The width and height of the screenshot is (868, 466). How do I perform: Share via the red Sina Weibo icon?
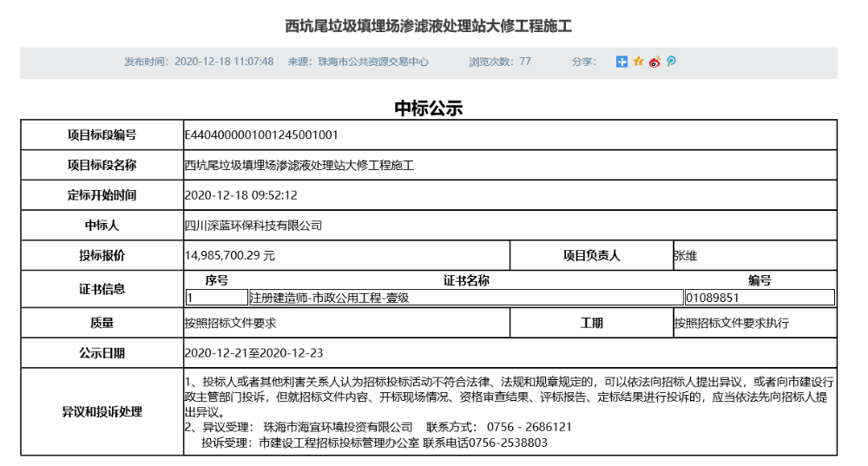[x=654, y=62]
